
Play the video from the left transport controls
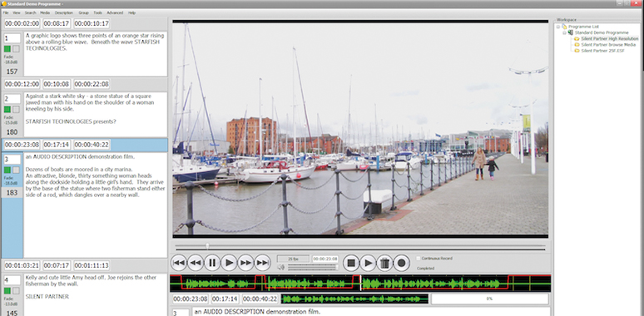(229, 263)
